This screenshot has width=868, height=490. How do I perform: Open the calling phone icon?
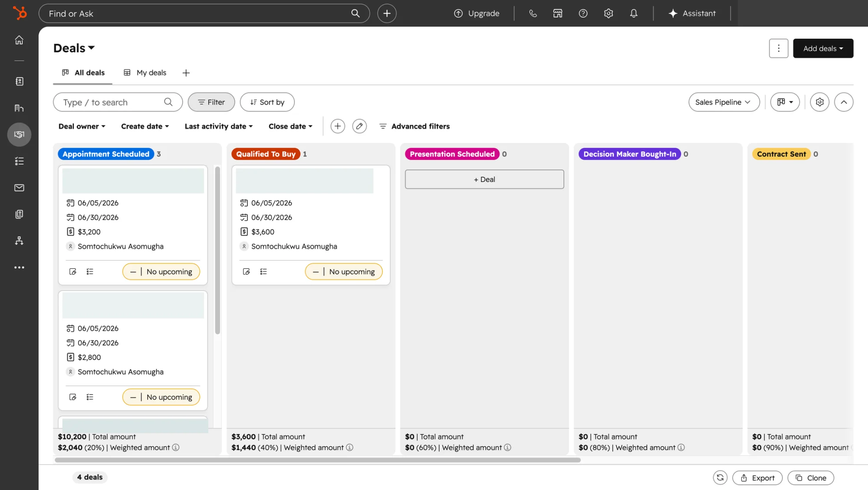[533, 13]
